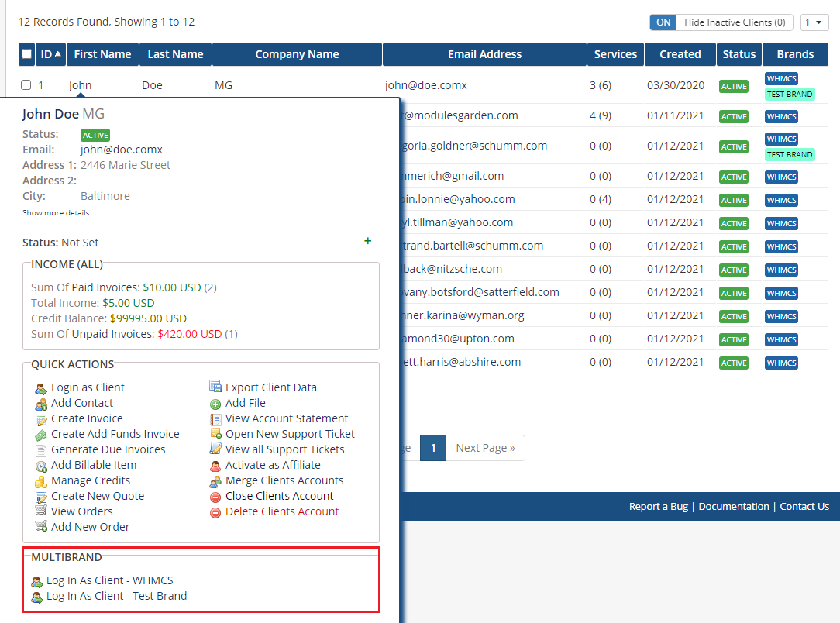
Task: Click the $420.00 USD unpaid invoices amount
Action: click(x=190, y=334)
